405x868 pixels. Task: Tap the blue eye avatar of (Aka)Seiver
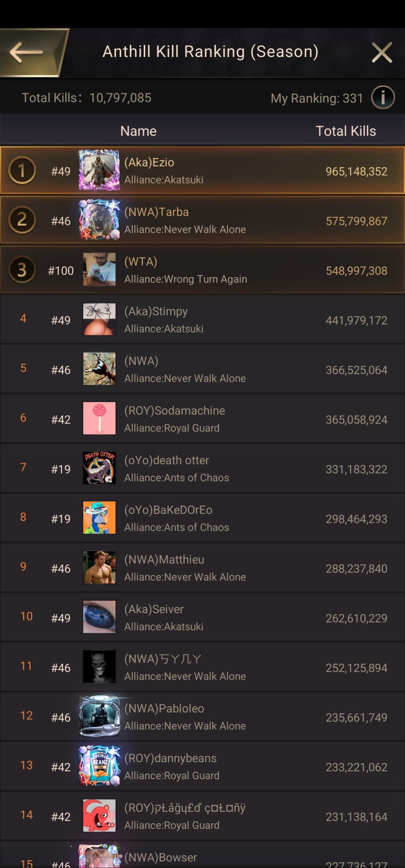(x=99, y=617)
